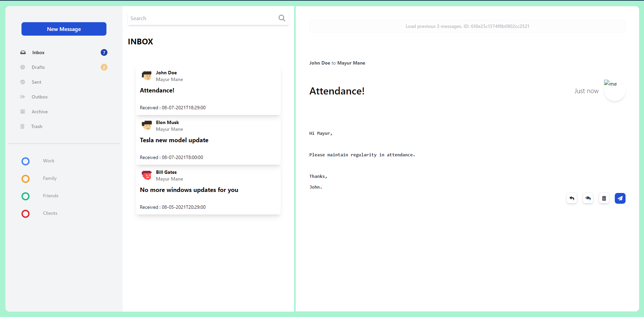
Task: Open Drafts using its clock icon
Action: click(22, 67)
